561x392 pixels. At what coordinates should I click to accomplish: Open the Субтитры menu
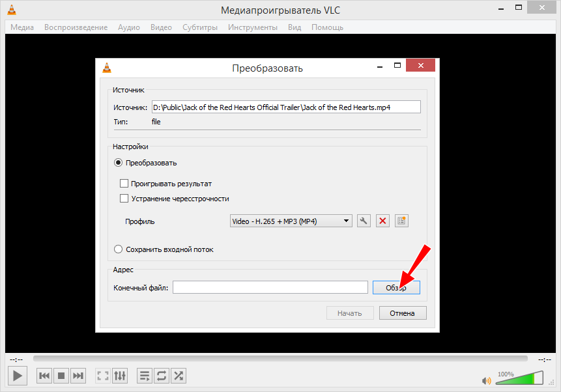click(x=200, y=27)
